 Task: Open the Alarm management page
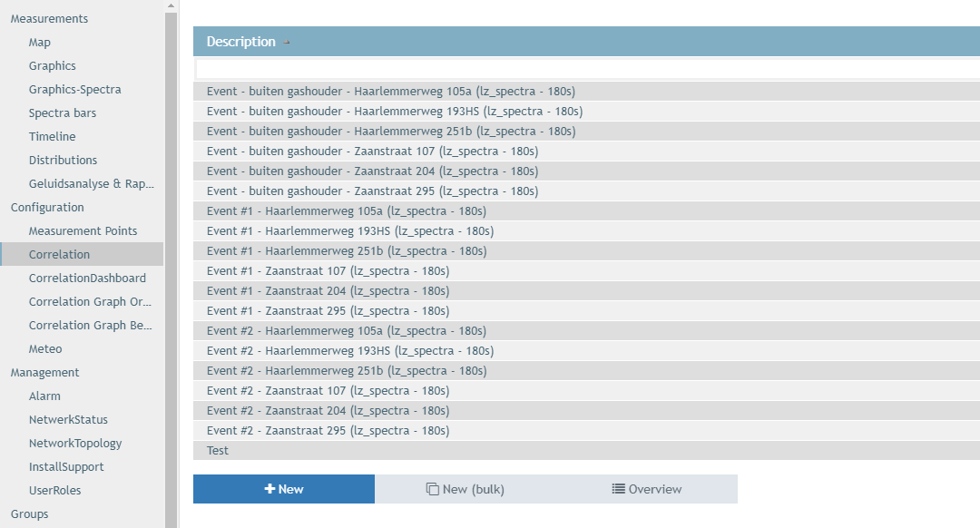[x=44, y=396]
